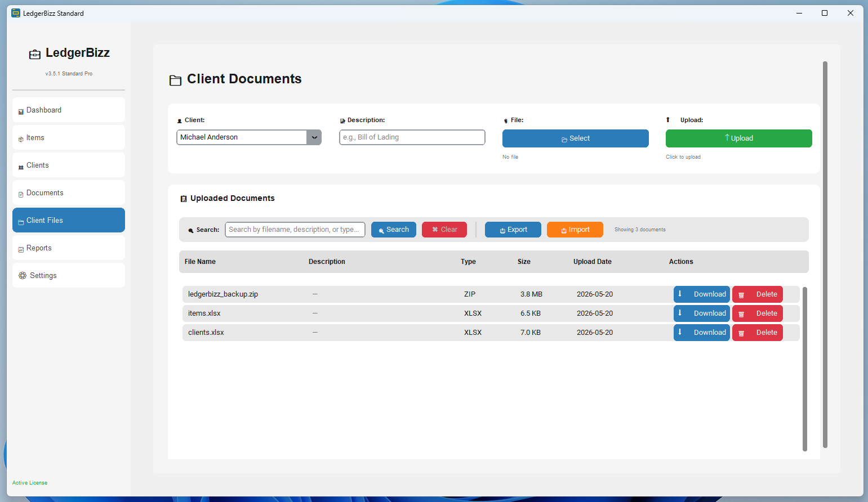The image size is (868, 502).
Task: Click the Active License status text
Action: pos(30,483)
